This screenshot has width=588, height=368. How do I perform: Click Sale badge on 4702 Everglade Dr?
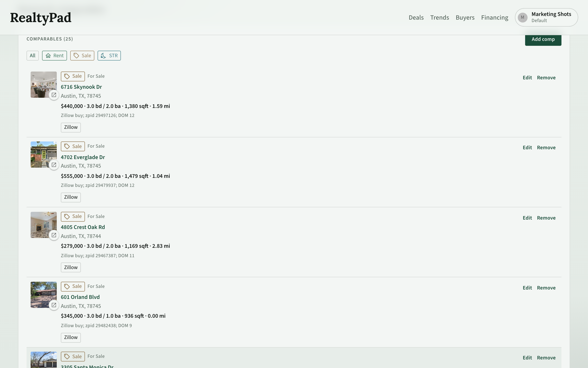click(73, 146)
